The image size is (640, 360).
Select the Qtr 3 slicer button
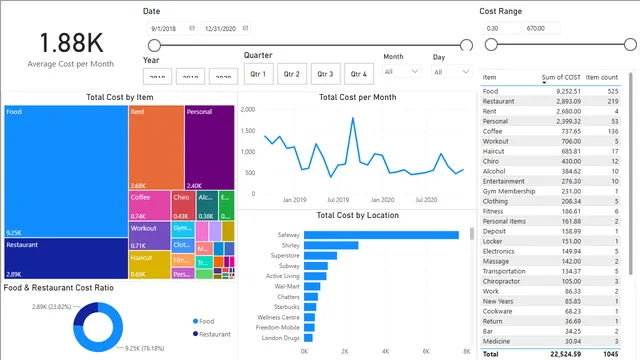click(325, 74)
